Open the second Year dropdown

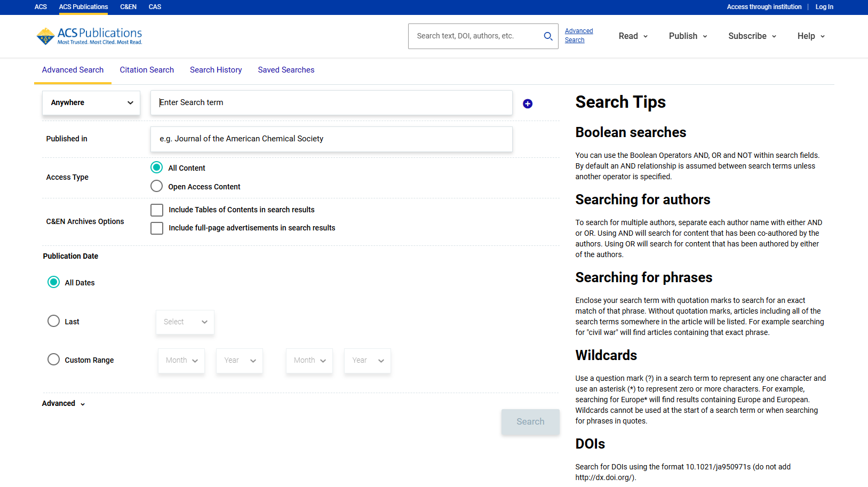(368, 361)
